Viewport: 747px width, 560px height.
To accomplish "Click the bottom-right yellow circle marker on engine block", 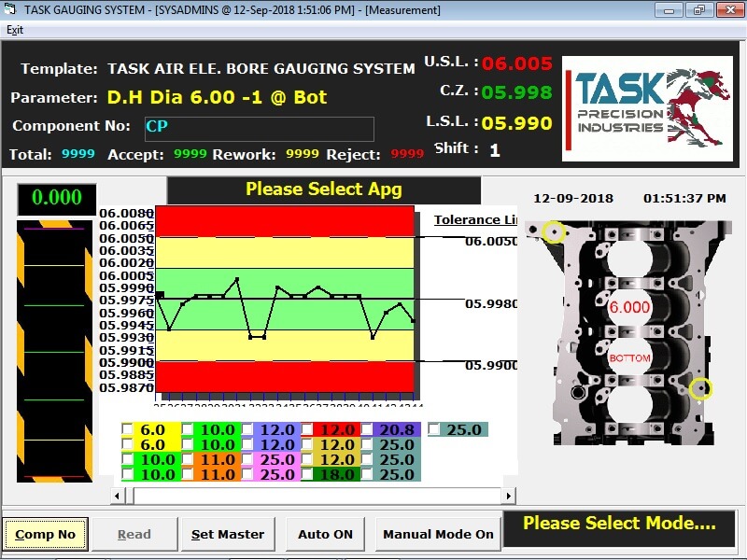I will [x=700, y=389].
